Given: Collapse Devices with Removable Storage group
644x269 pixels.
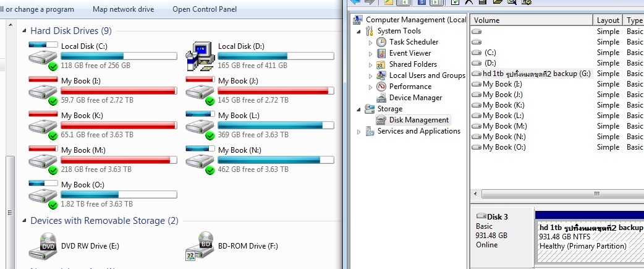Looking at the screenshot, I should [x=23, y=221].
